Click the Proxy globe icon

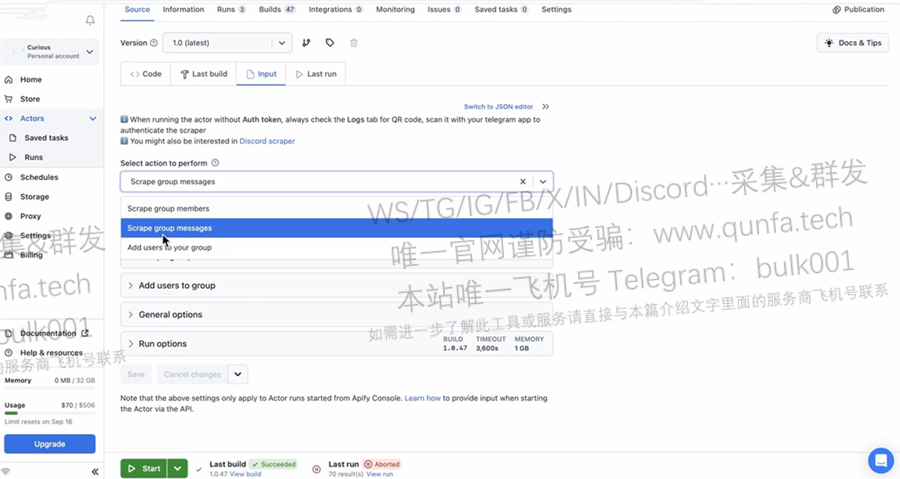coord(9,216)
